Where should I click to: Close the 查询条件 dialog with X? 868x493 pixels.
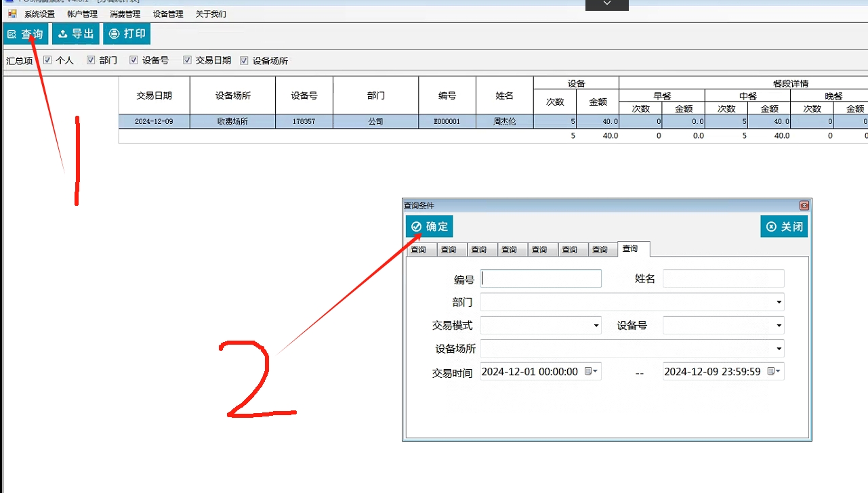coord(804,205)
